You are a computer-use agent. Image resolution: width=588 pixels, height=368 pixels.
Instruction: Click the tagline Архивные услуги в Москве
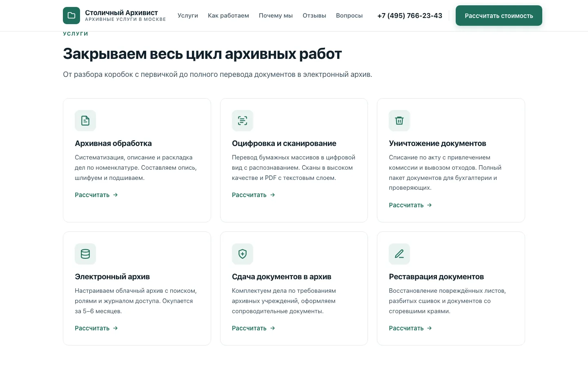[125, 19]
